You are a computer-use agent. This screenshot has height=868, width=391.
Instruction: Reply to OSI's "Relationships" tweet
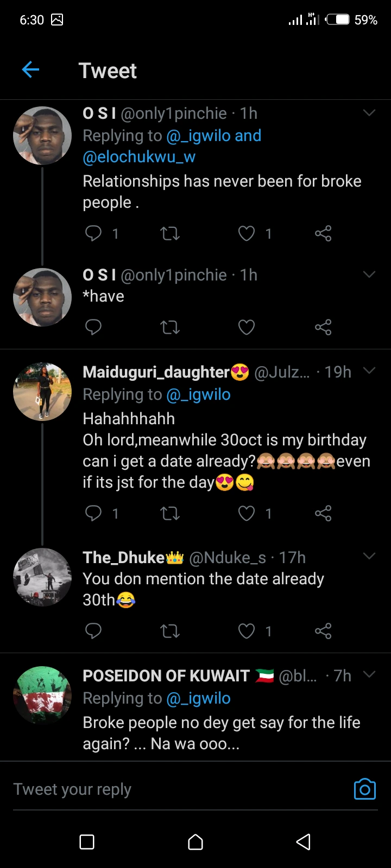click(x=93, y=233)
